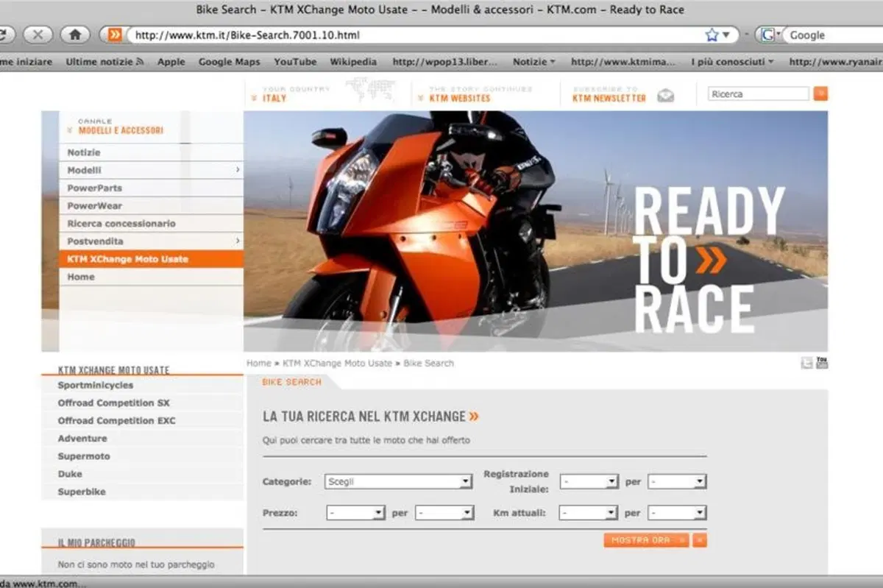Open the wpop13.liber bookmark
Viewport: 883px width, 588px height.
point(445,62)
